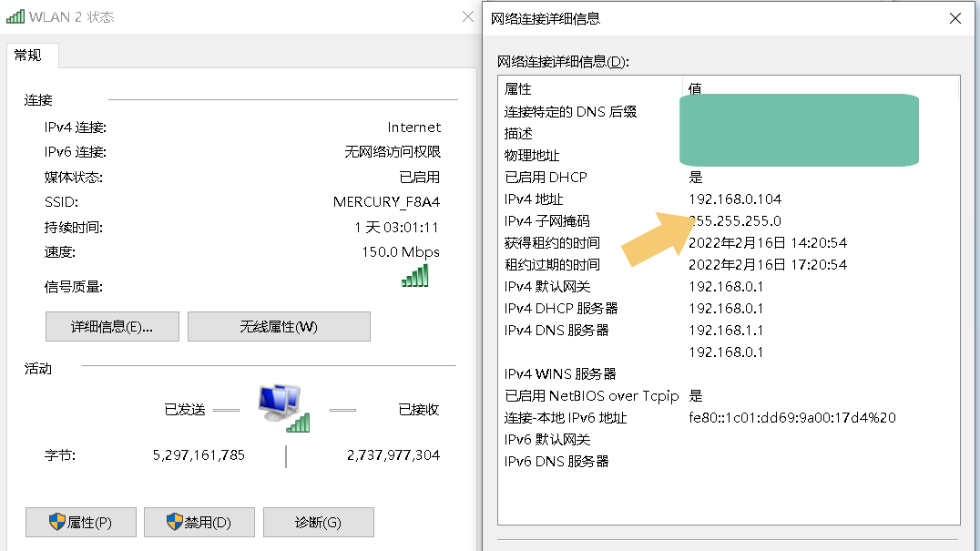Click the 属性 column header

pos(518,88)
